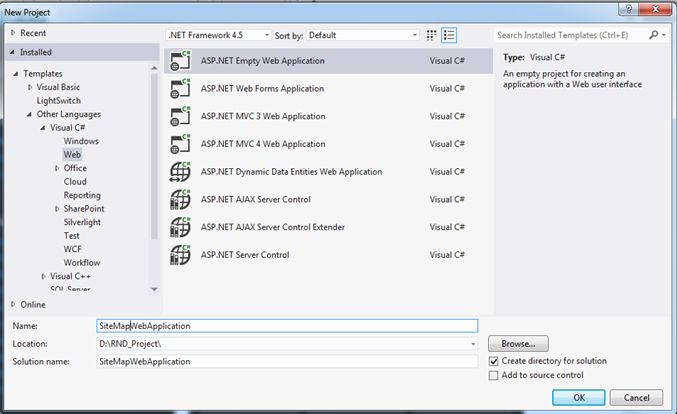
Task: Switch to small icons list view
Action: coord(449,35)
